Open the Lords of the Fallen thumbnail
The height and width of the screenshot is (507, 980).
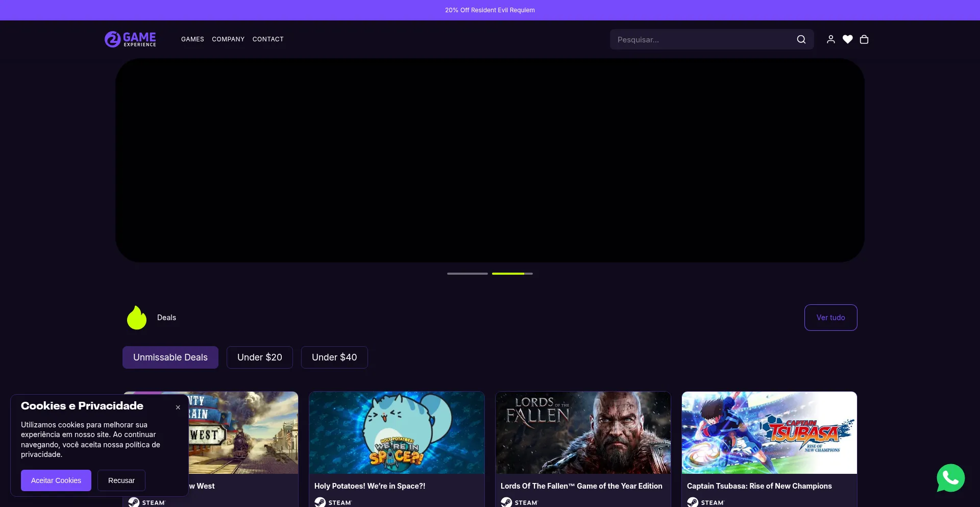pyautogui.click(x=583, y=432)
